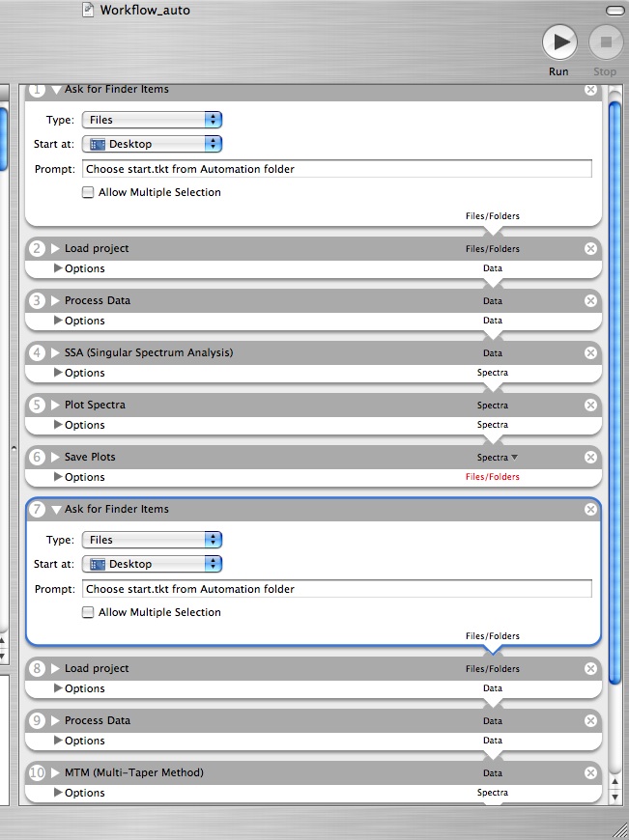Click the Spectra output label of the SSA action

492,373
